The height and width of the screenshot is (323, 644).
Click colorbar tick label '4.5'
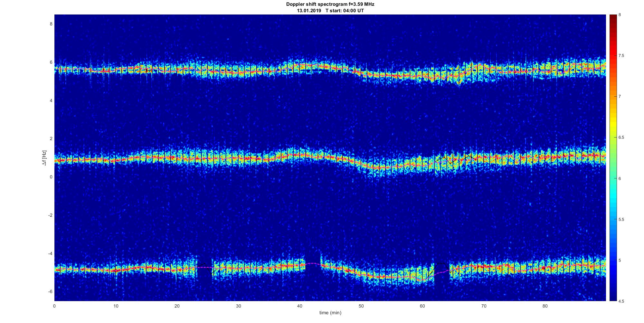point(621,301)
